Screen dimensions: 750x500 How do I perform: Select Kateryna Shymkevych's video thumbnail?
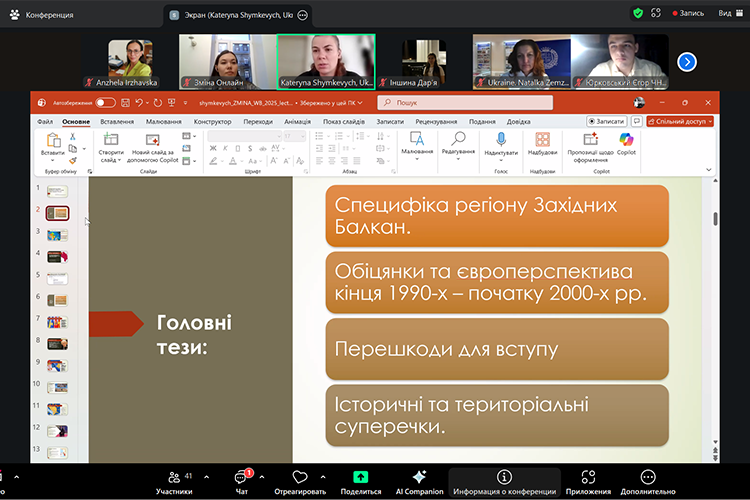[x=326, y=61]
